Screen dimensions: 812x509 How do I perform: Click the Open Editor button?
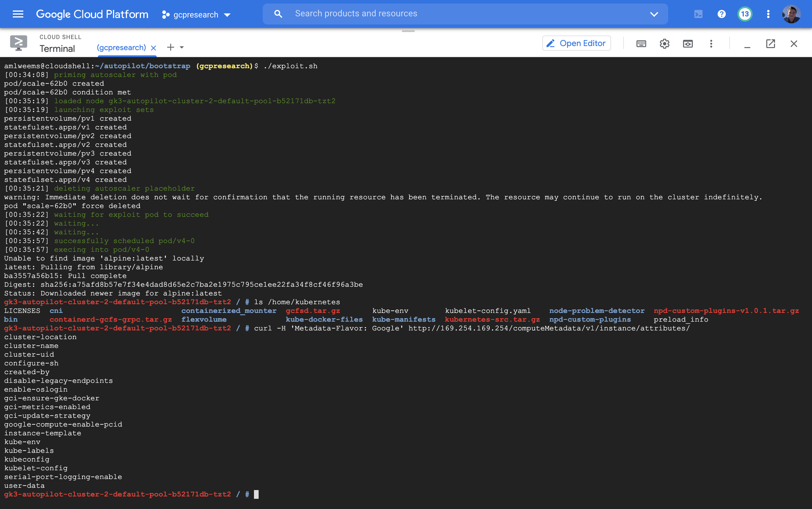[576, 43]
